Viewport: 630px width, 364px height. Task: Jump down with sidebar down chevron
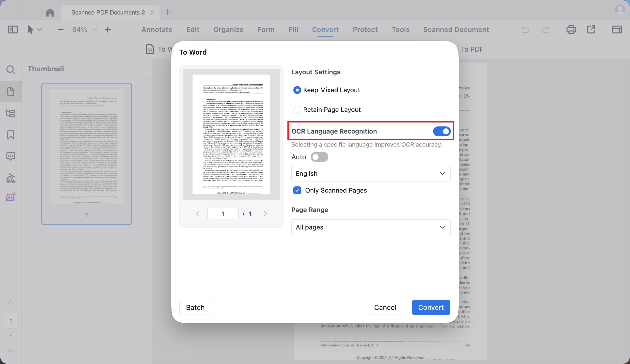11,351
